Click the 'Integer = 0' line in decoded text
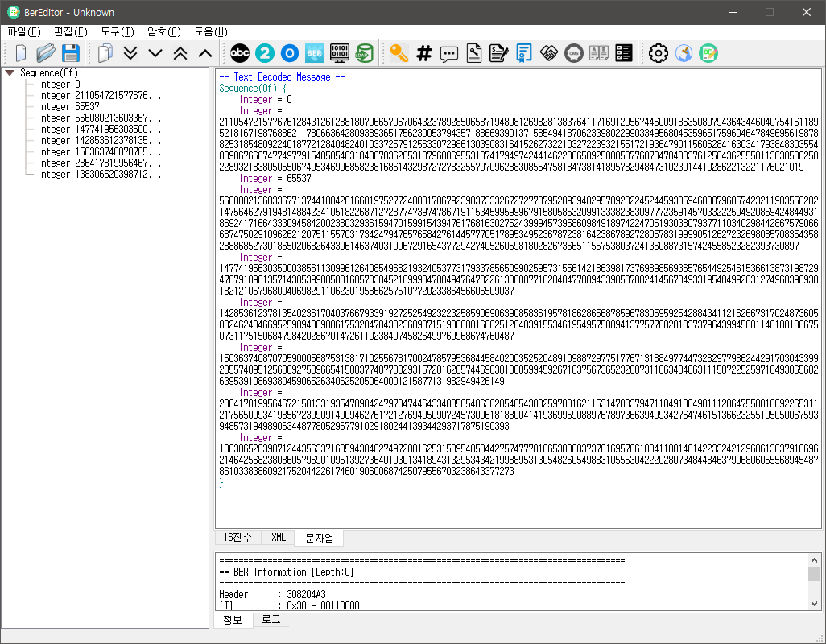The width and height of the screenshot is (826, 644). (266, 100)
